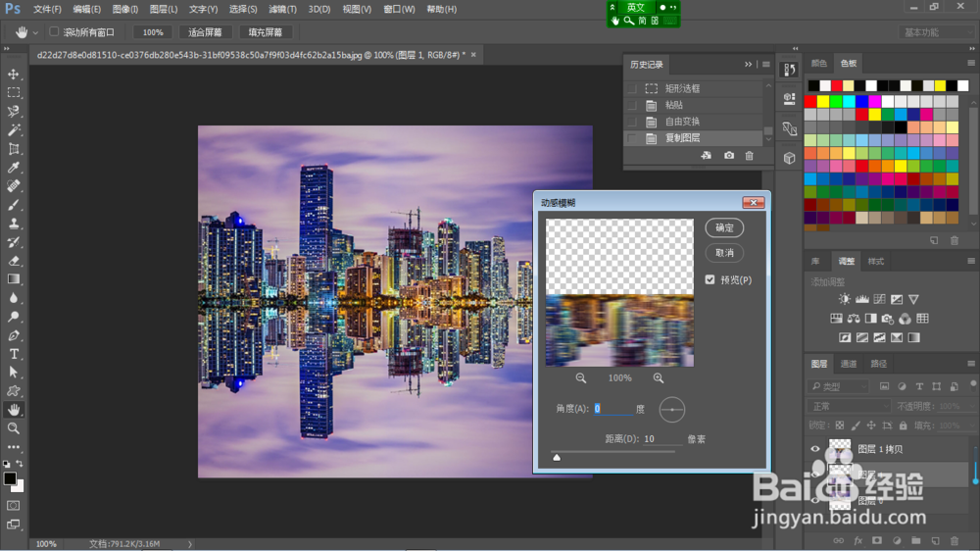Add Brightness/Contrast adjustment icon
Image resolution: width=980 pixels, height=551 pixels.
(845, 299)
